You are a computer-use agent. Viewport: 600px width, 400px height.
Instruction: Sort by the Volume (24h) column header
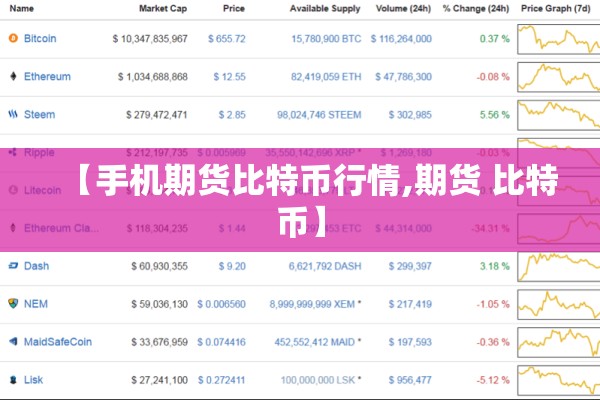point(403,8)
